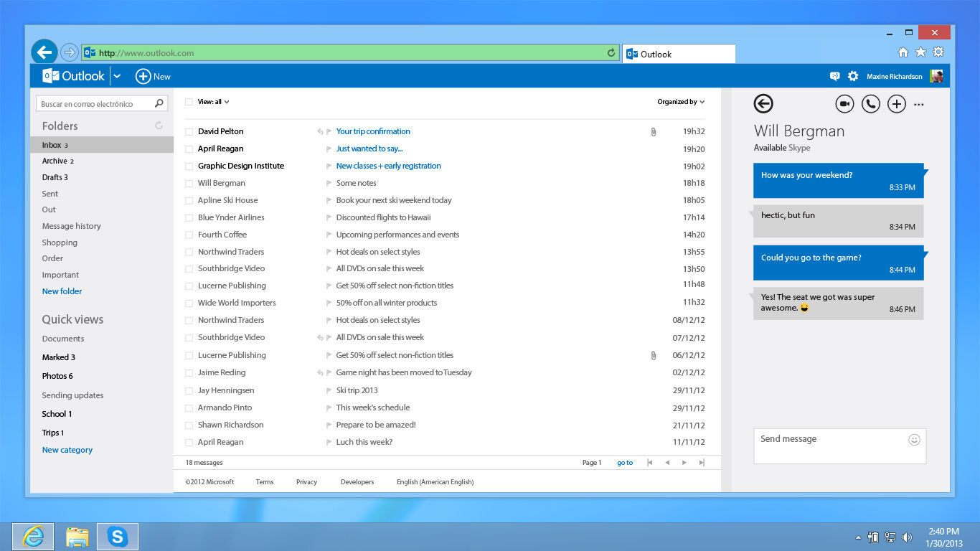Image resolution: width=980 pixels, height=551 pixels.
Task: Select the checkbox on David Pelton's email
Action: point(187,131)
